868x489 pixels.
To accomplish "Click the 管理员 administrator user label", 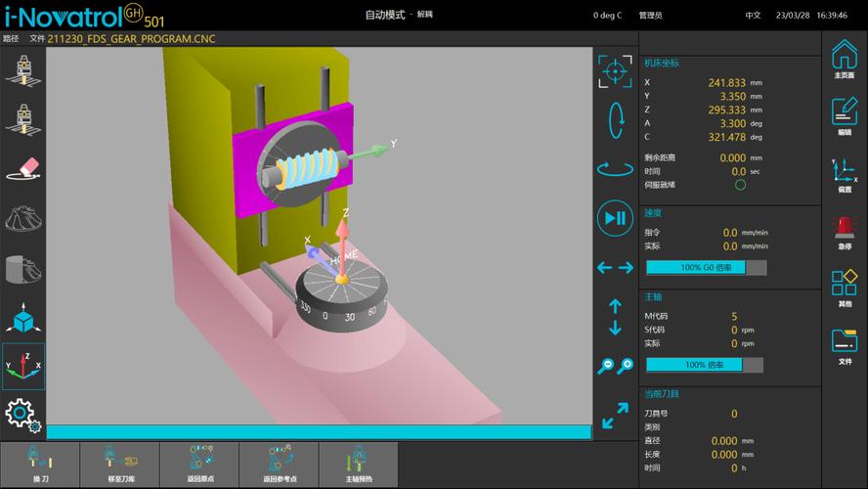I will tap(650, 16).
